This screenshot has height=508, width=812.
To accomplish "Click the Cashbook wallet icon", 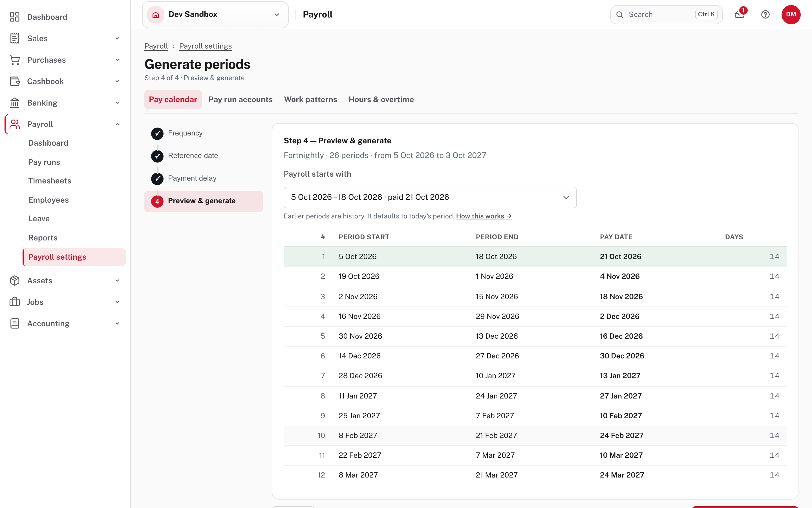I will tap(14, 81).
